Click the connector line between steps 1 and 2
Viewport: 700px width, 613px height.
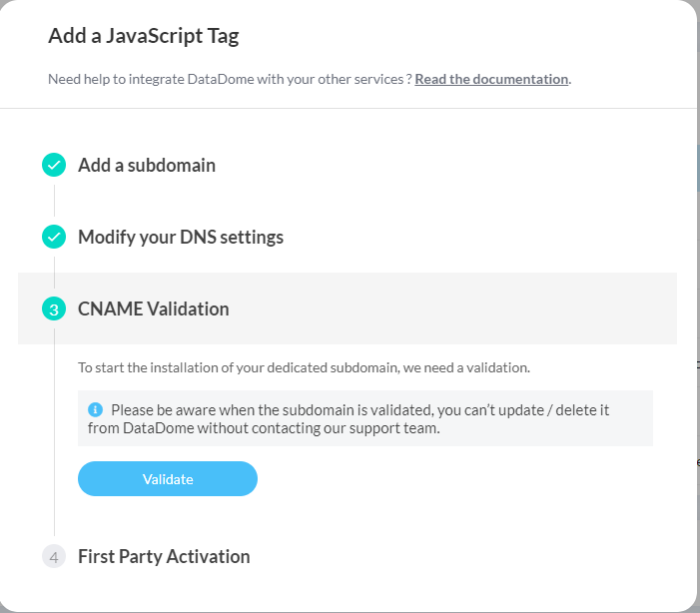pyautogui.click(x=54, y=201)
